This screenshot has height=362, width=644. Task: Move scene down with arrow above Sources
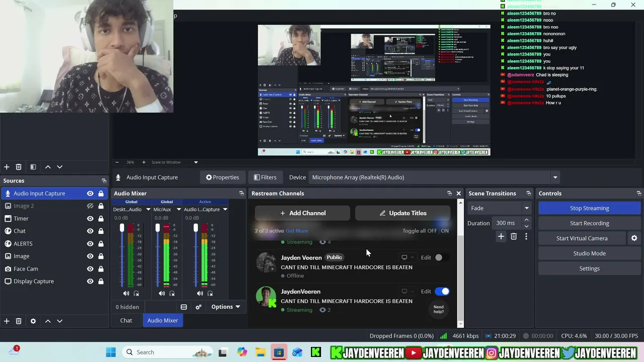coord(59,167)
